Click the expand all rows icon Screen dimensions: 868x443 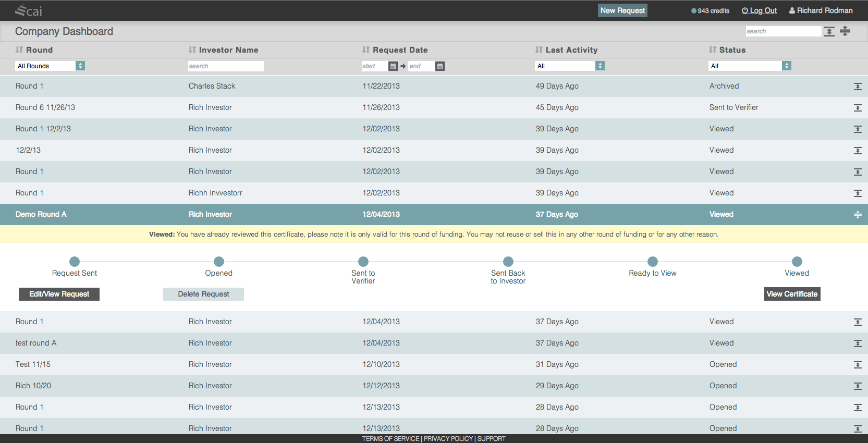829,31
